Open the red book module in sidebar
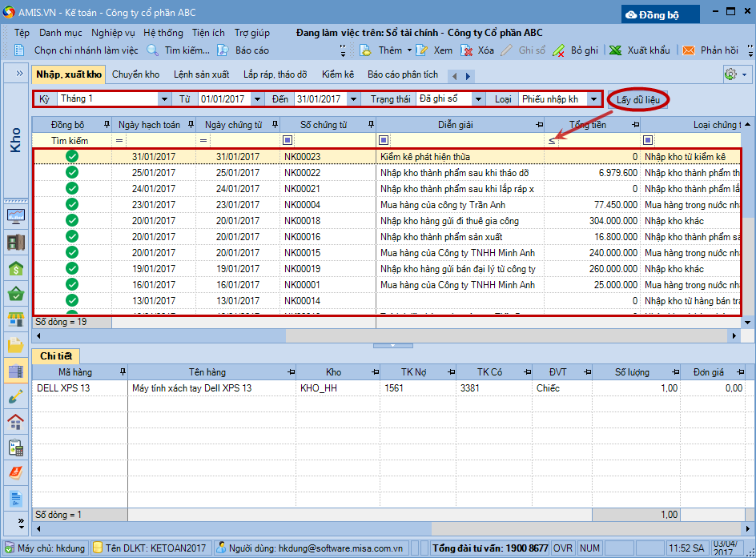The width and height of the screenshot is (756, 558). click(x=15, y=473)
